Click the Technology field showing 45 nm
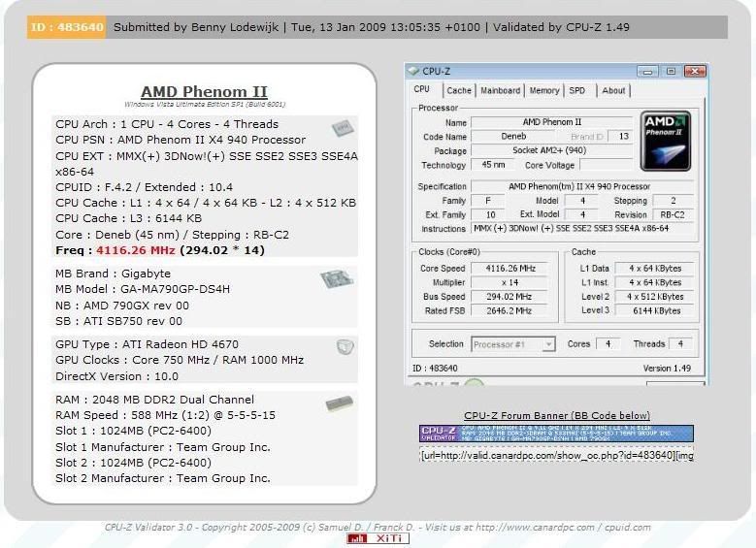Viewport: 756px width, 548px height. click(x=493, y=165)
